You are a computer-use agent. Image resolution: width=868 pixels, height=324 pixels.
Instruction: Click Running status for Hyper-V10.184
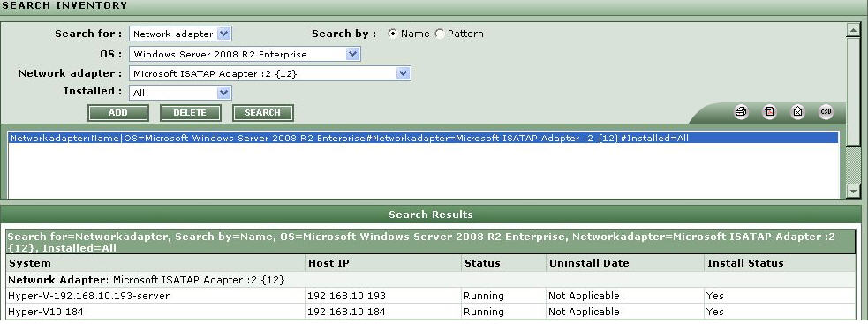click(484, 312)
